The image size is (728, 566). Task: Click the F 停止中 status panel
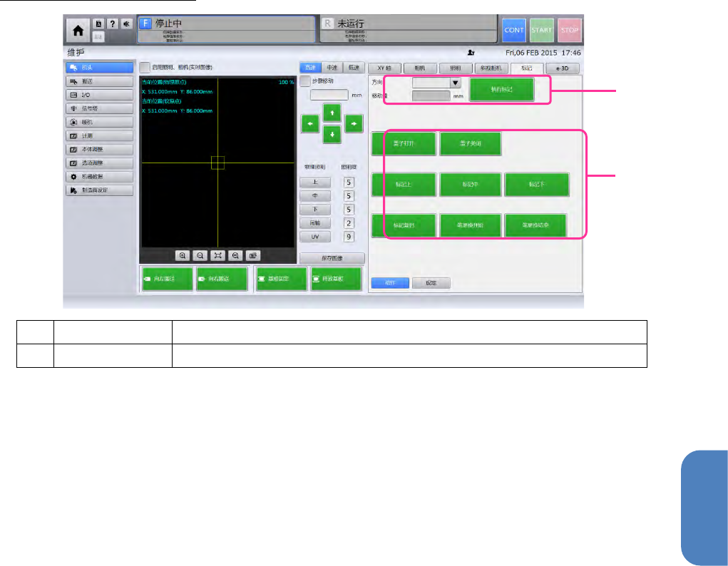[226, 30]
